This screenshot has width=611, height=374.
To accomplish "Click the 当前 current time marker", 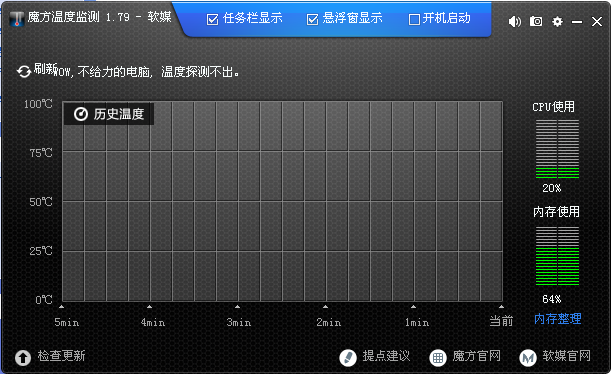I will click(x=501, y=321).
